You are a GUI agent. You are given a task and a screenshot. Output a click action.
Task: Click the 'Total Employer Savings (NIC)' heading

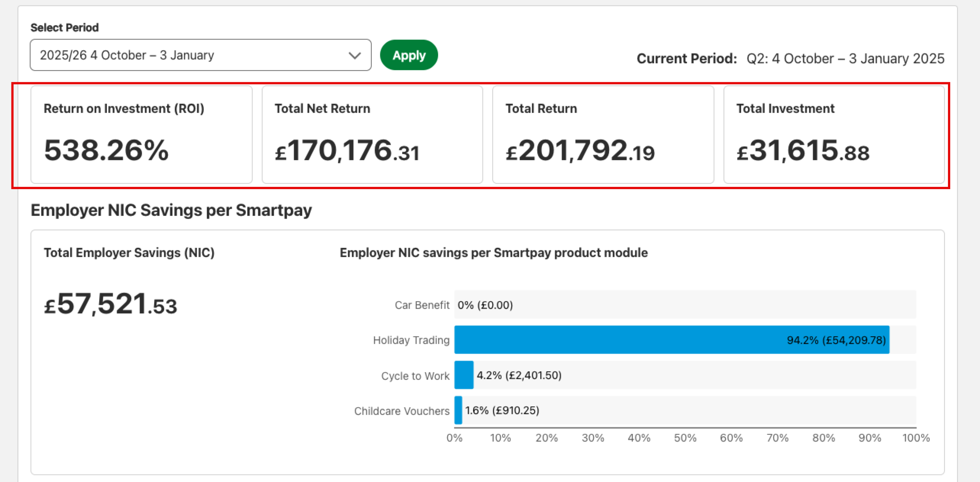129,252
